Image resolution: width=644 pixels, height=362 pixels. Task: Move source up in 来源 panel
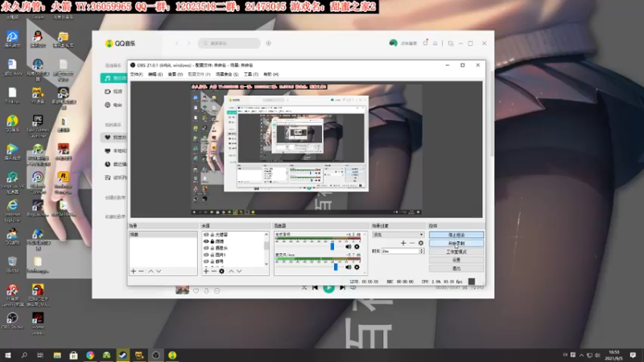click(x=231, y=271)
